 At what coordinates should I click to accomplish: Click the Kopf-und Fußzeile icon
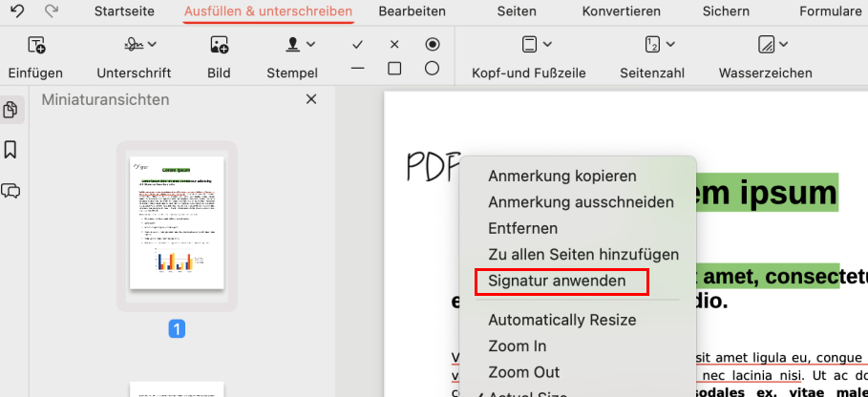pos(530,44)
